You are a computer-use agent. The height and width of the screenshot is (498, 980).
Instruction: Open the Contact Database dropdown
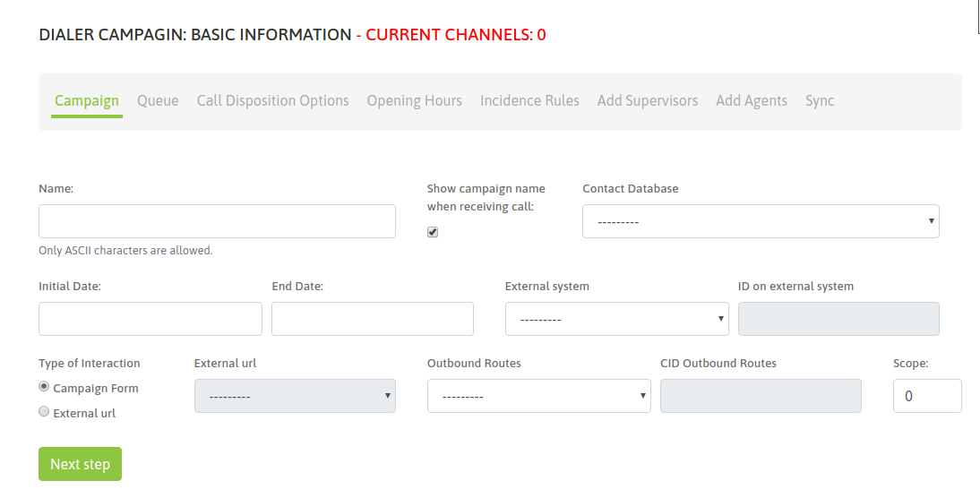761,221
